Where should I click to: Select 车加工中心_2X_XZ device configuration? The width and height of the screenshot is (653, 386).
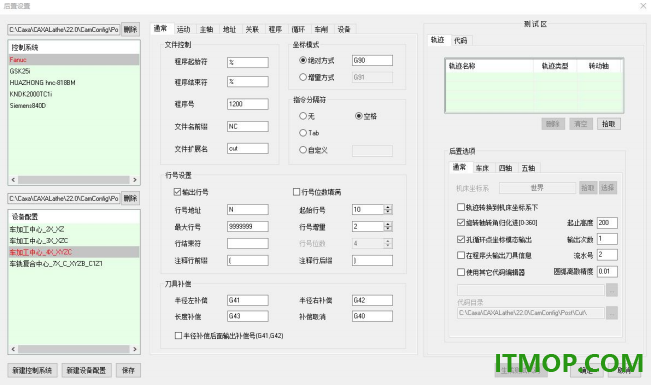[74, 229]
